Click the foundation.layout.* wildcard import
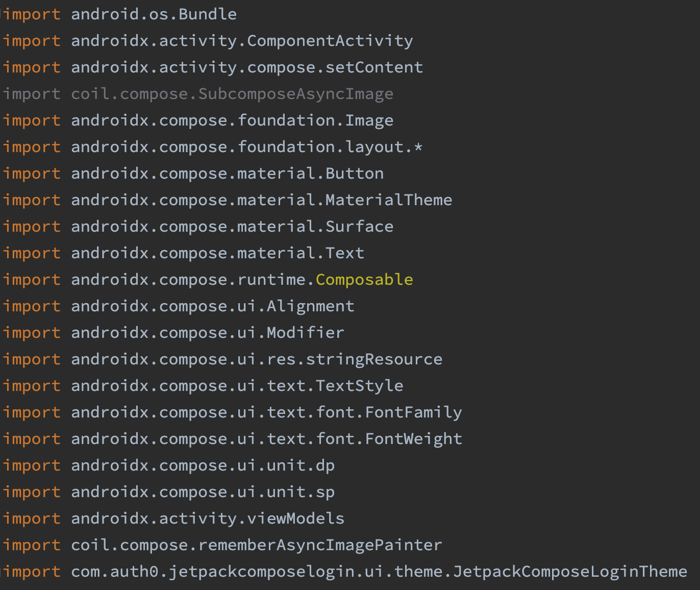Screen dimensions: 700x590 tap(330, 147)
